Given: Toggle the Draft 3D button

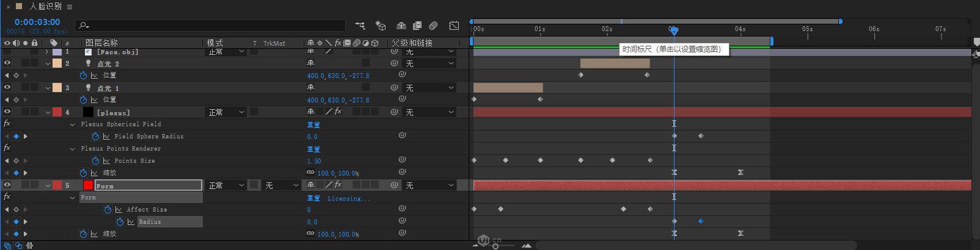Looking at the screenshot, I should click(381, 26).
